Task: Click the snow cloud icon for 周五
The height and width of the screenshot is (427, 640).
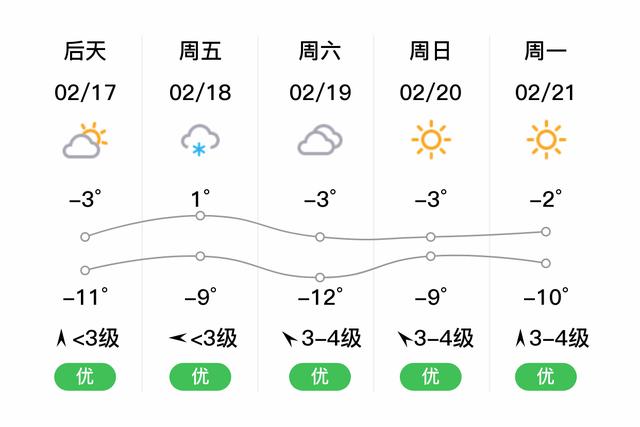Action: pyautogui.click(x=200, y=140)
